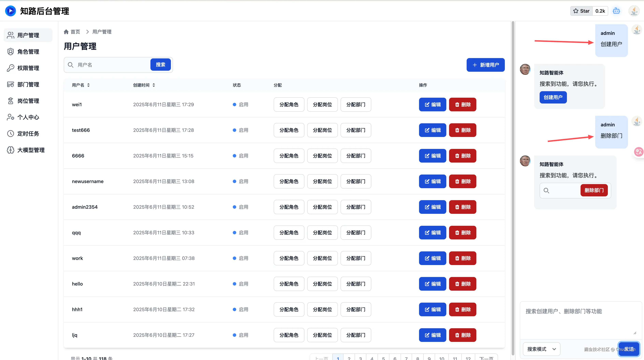Open the Java avatar profile in header
This screenshot has width=644, height=360.
(x=634, y=11)
